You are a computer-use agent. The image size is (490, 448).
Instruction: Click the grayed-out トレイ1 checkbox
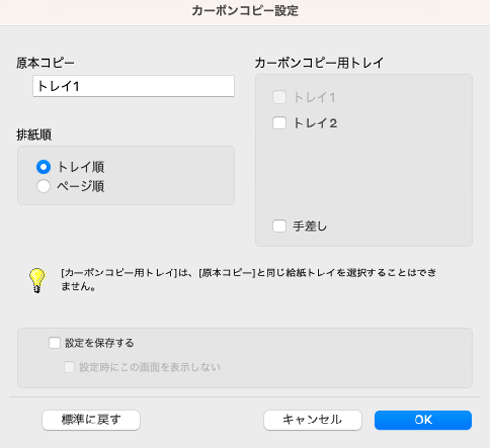click(279, 97)
